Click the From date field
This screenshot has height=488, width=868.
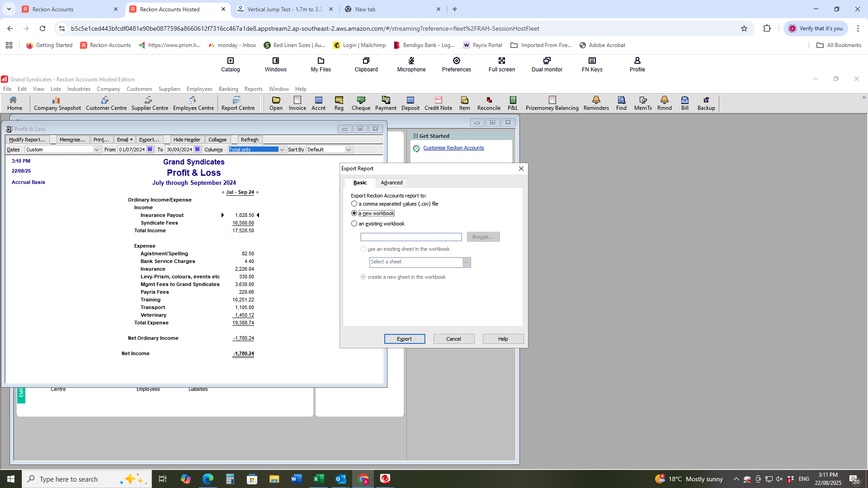pos(132,150)
